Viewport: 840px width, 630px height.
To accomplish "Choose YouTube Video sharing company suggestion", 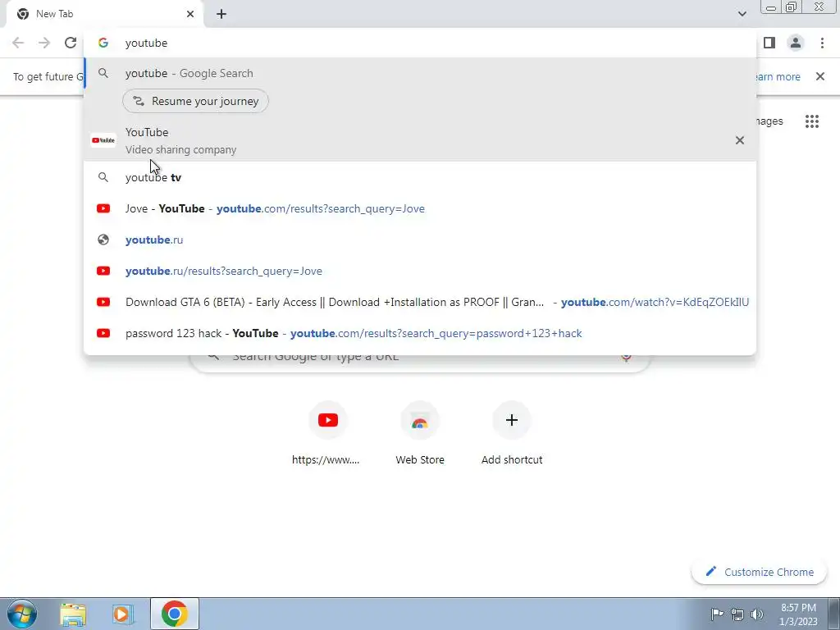I will (420, 140).
